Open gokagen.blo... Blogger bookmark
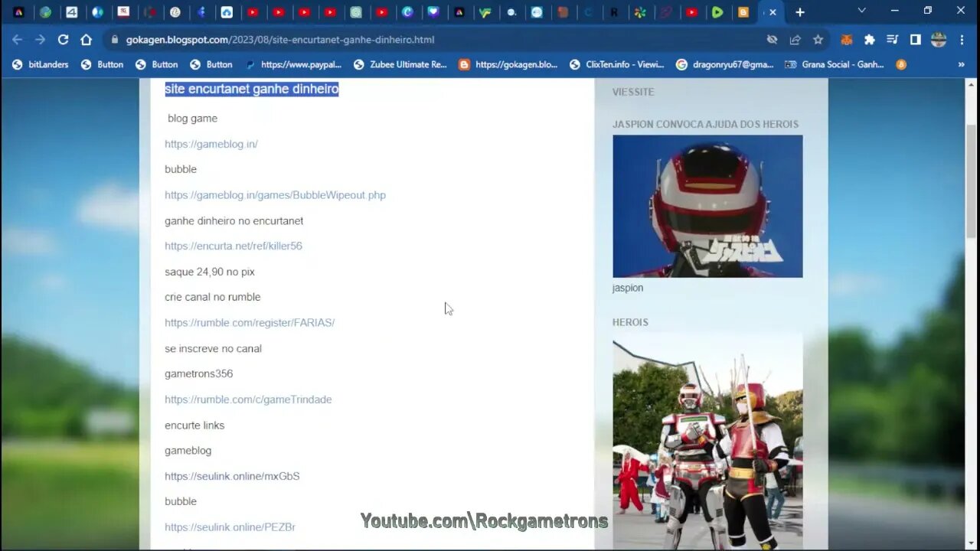Image resolution: width=980 pixels, height=551 pixels. 508,64
